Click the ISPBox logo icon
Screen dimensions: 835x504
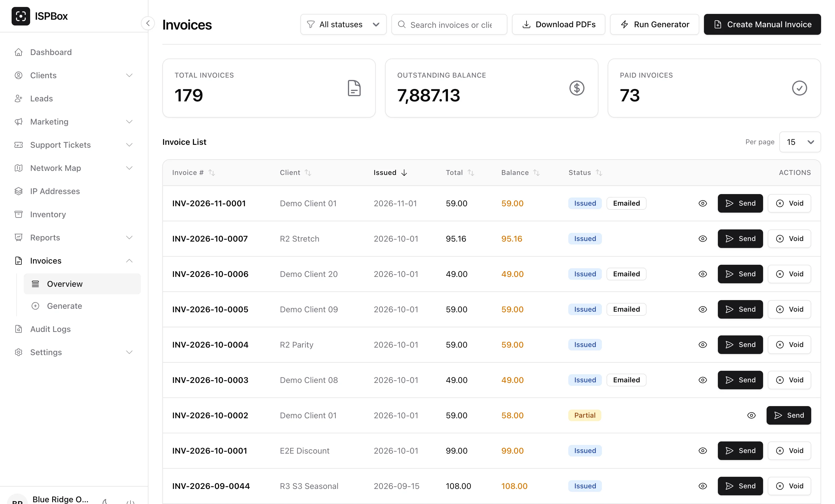[x=21, y=16]
